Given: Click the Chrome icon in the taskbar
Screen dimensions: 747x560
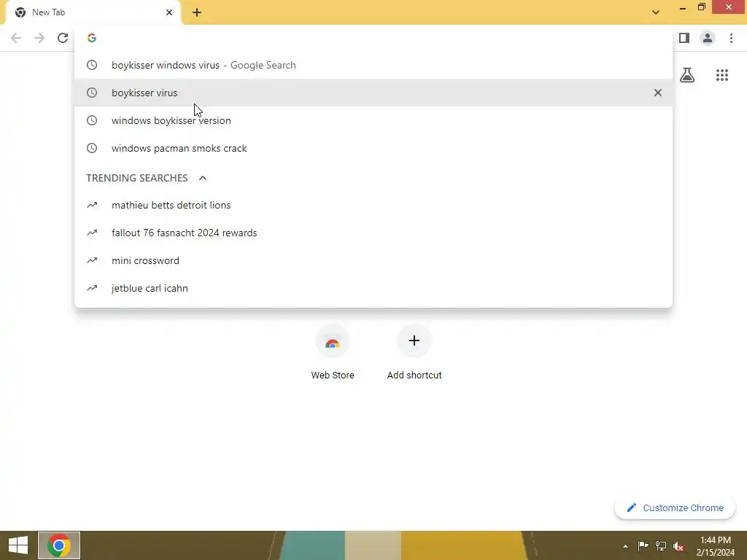Looking at the screenshot, I should point(59,545).
